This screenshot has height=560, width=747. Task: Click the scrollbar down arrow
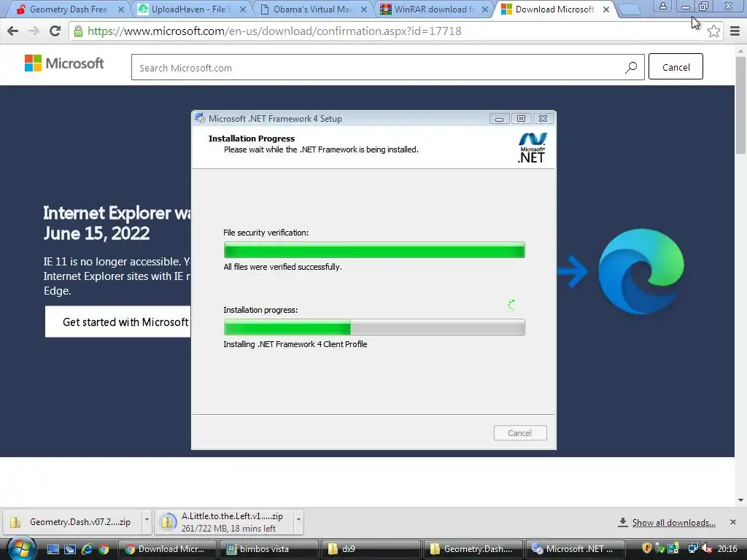740,500
